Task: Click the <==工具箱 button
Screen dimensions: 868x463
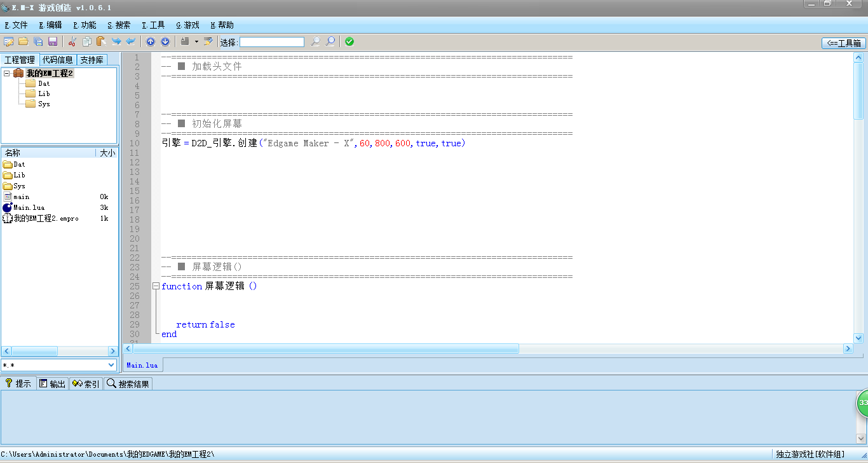Action: pyautogui.click(x=844, y=43)
